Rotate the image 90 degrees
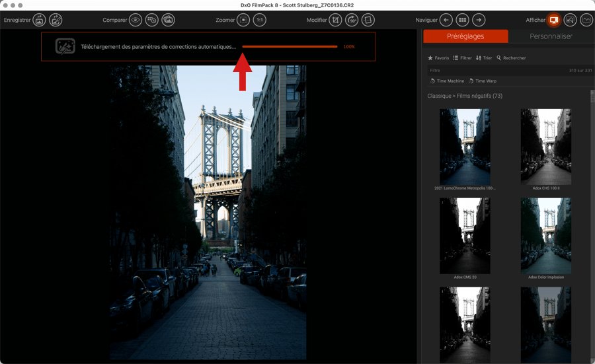Viewport: 595px width, 364px height. coord(352,20)
